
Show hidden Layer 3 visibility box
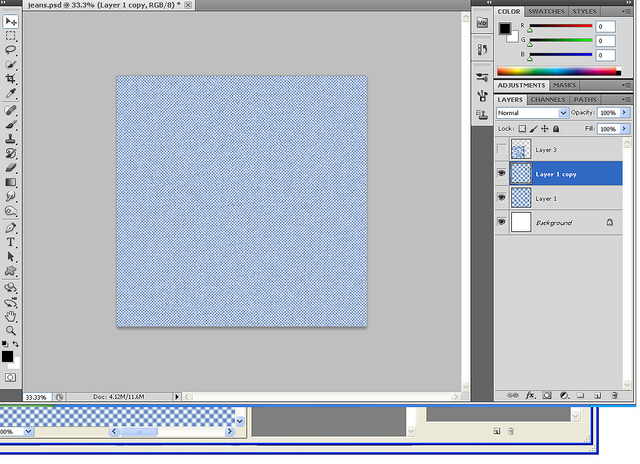[502, 149]
